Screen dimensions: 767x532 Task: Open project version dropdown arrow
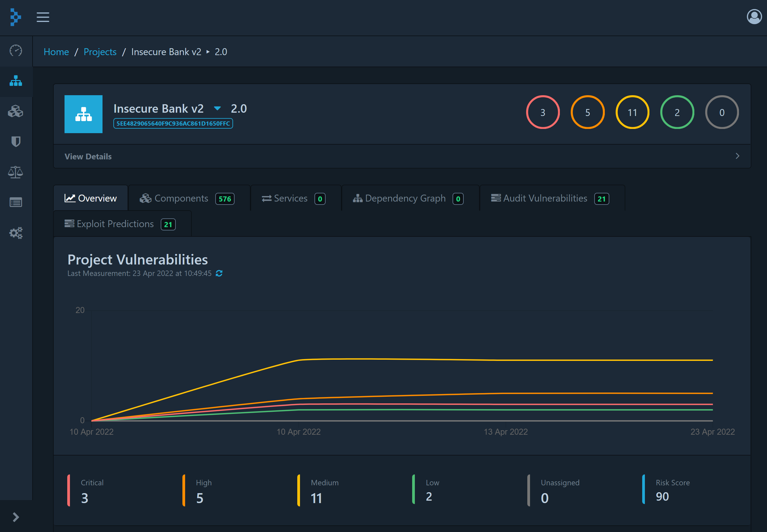[217, 108]
